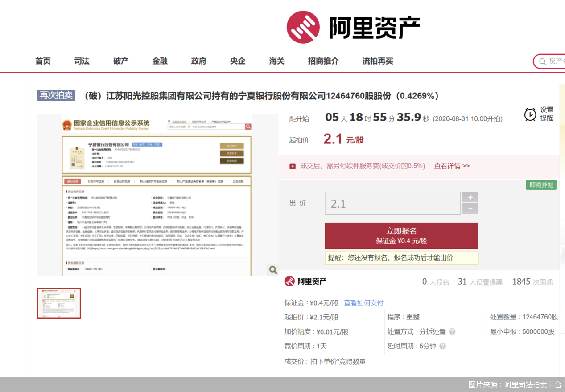Screen dimensions: 565x392
Task: Open the main enterprise credit screenshot image
Action: (x=157, y=194)
